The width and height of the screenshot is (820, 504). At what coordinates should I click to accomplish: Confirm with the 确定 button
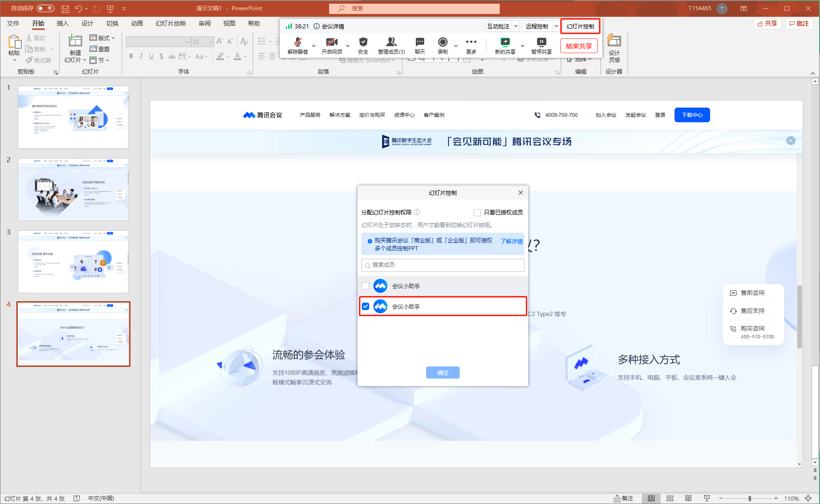click(x=442, y=373)
